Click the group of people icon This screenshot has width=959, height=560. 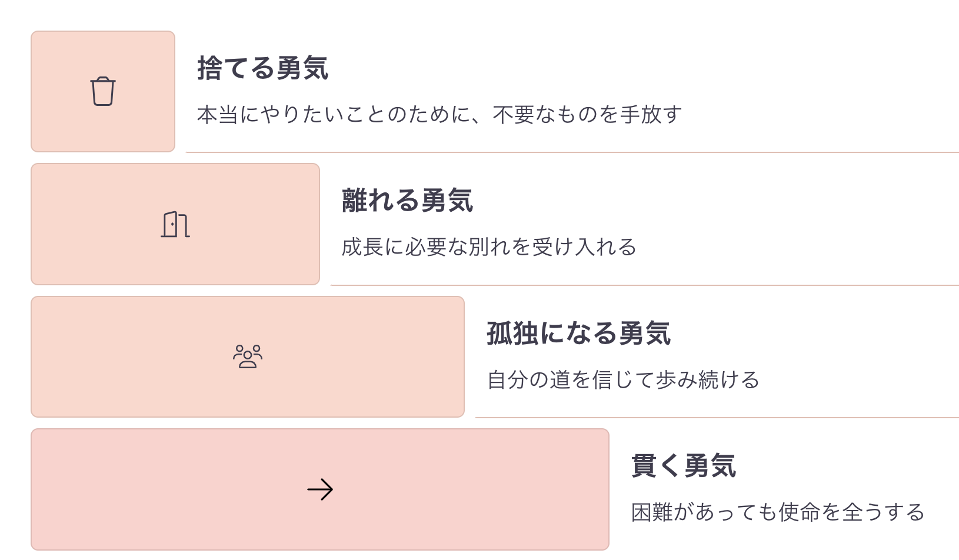point(248,356)
